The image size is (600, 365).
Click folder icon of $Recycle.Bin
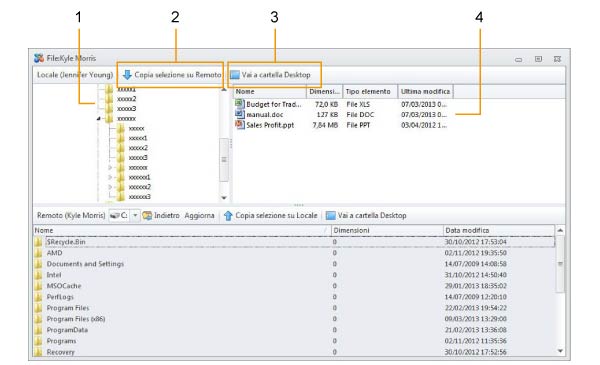[38, 242]
